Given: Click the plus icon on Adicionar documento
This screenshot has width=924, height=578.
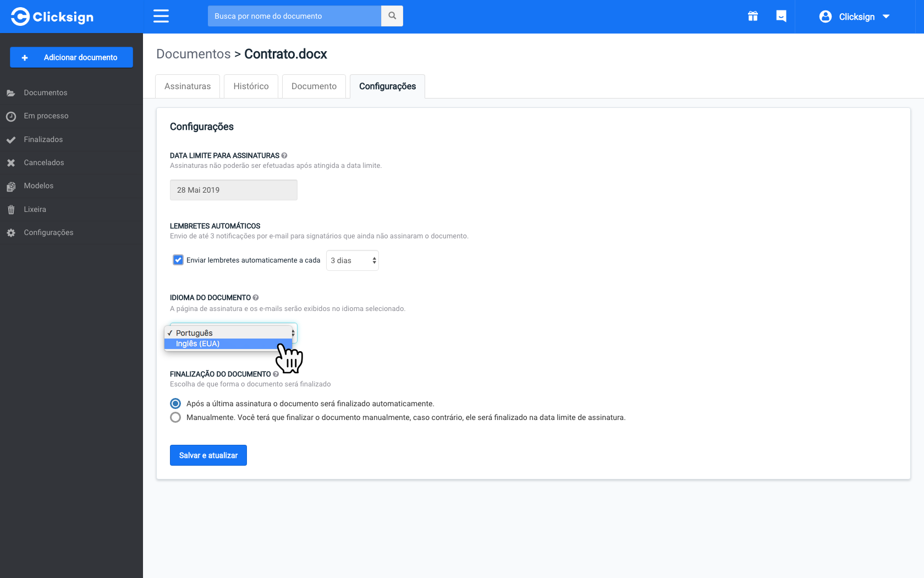Looking at the screenshot, I should click(25, 58).
